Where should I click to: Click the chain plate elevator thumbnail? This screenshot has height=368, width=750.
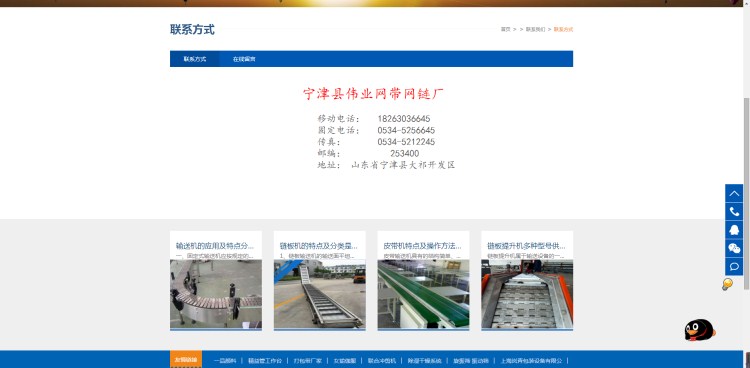[x=527, y=294]
